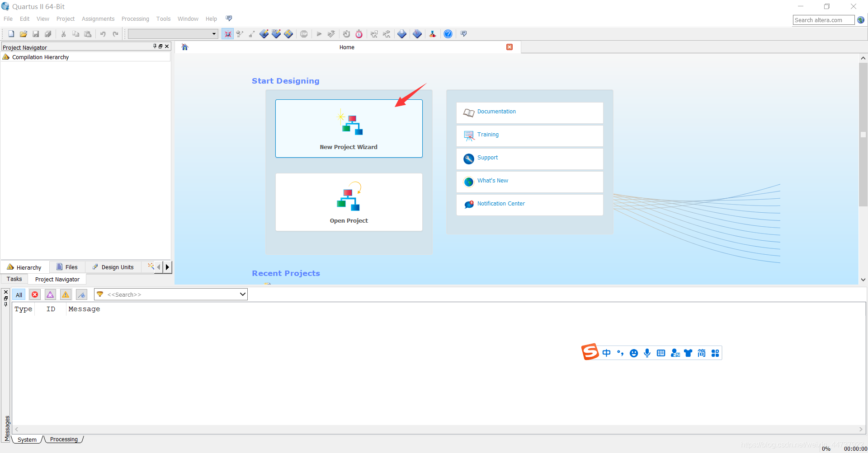
Task: Open the File menu
Action: tap(8, 19)
